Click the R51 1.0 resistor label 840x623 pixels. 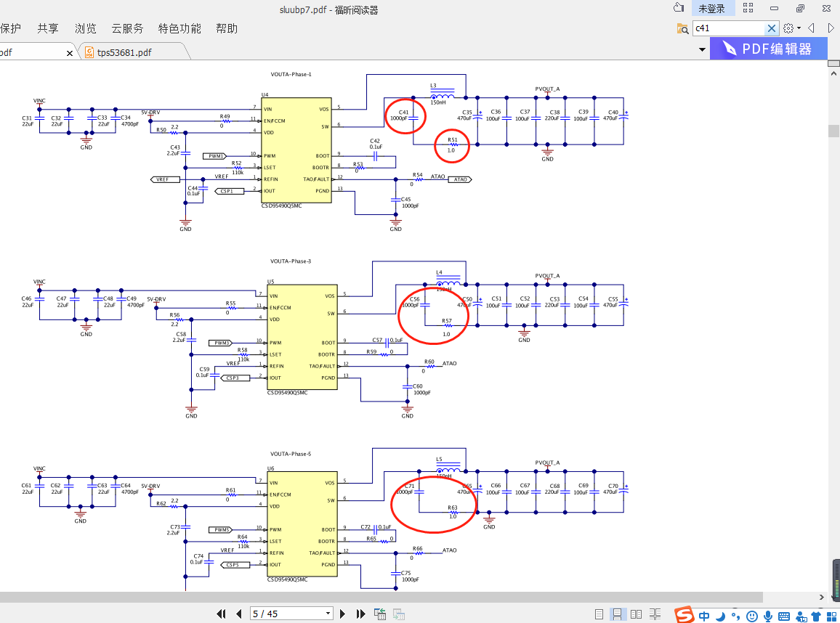coord(452,145)
